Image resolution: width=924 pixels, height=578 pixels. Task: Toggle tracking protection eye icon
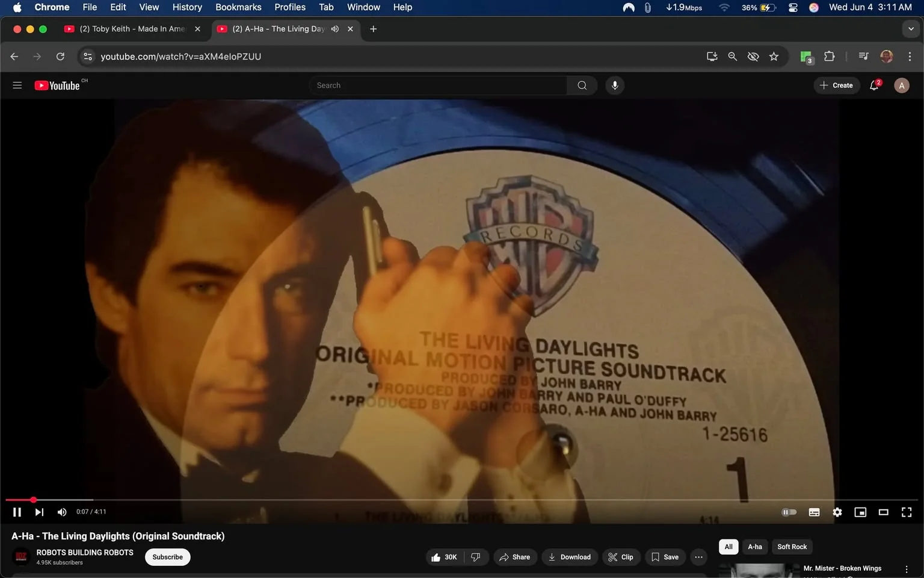coord(753,57)
